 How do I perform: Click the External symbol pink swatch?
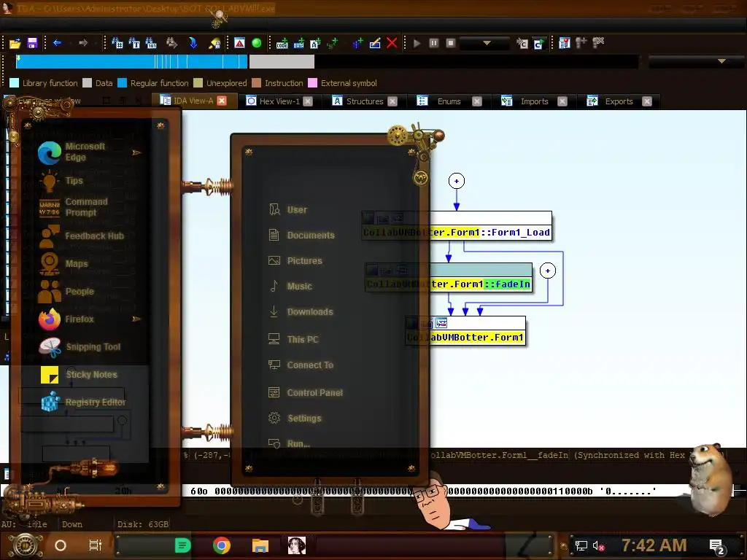(x=312, y=83)
